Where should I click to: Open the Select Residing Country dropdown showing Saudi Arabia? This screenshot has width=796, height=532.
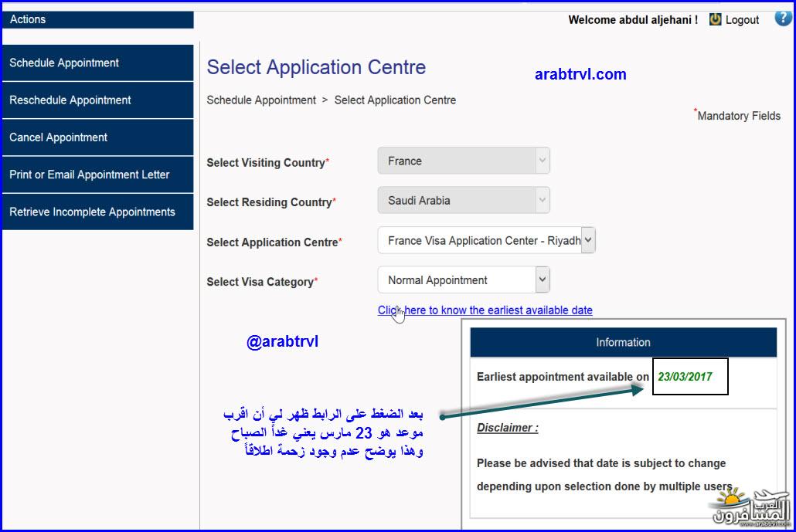pyautogui.click(x=464, y=200)
